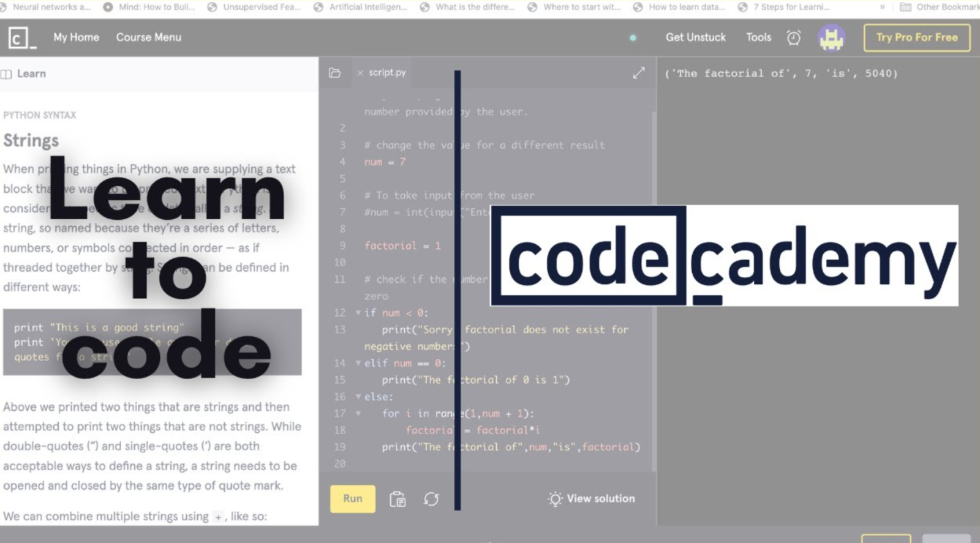
Task: Click the teal status dot in navbar
Action: click(x=633, y=38)
